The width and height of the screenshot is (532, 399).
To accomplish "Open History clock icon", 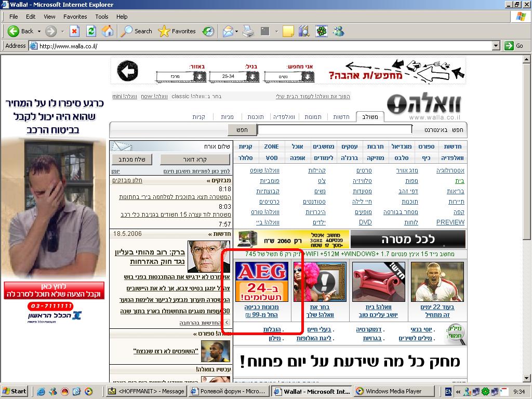I will tap(208, 31).
